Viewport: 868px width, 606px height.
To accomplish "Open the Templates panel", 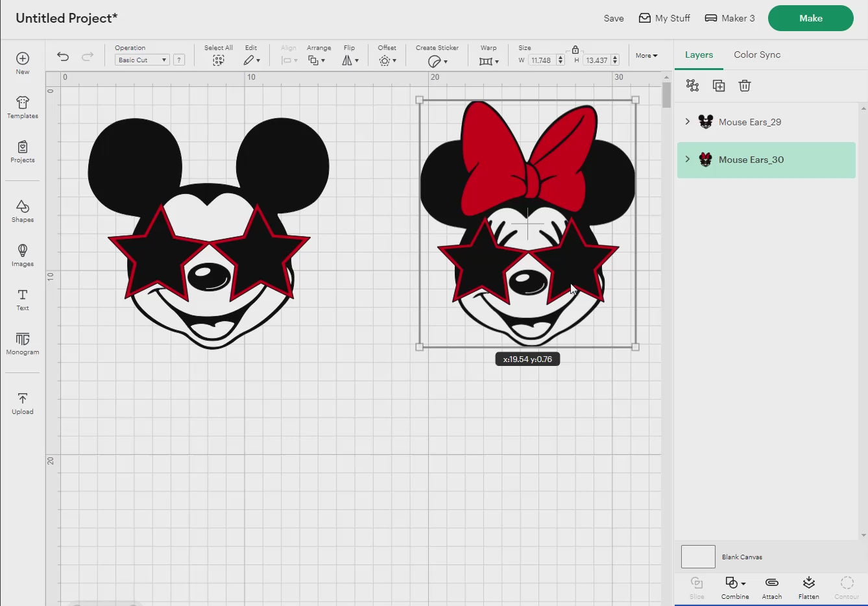I will click(x=23, y=107).
